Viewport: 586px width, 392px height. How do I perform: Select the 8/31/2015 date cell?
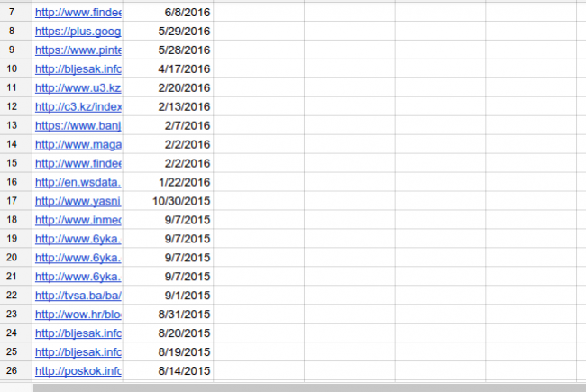tap(168, 314)
